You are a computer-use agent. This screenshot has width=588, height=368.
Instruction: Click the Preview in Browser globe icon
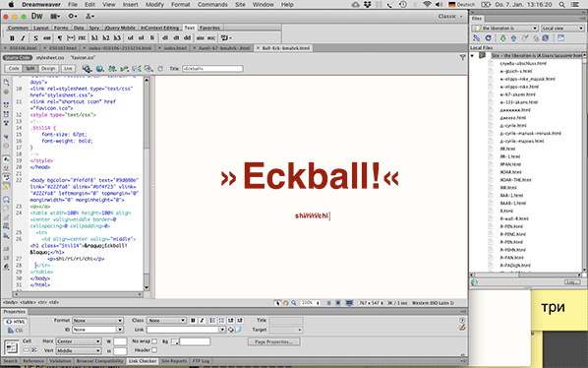[x=99, y=69]
